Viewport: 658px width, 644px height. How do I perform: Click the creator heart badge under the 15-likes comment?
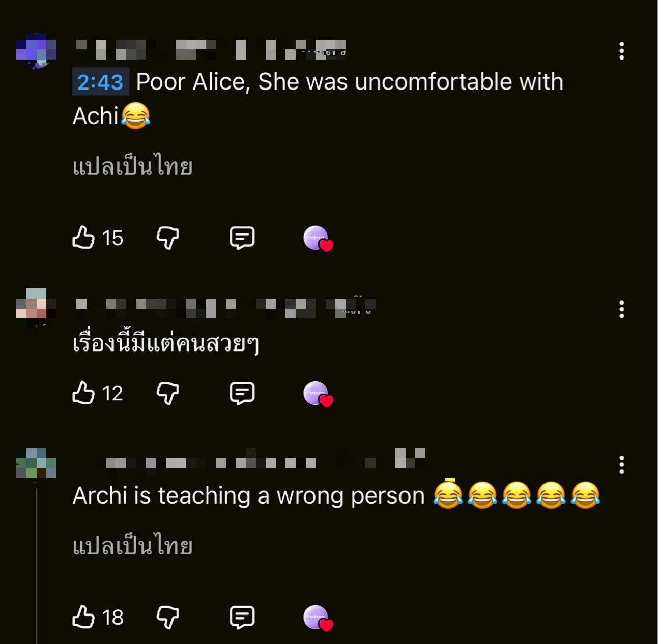pos(318,239)
